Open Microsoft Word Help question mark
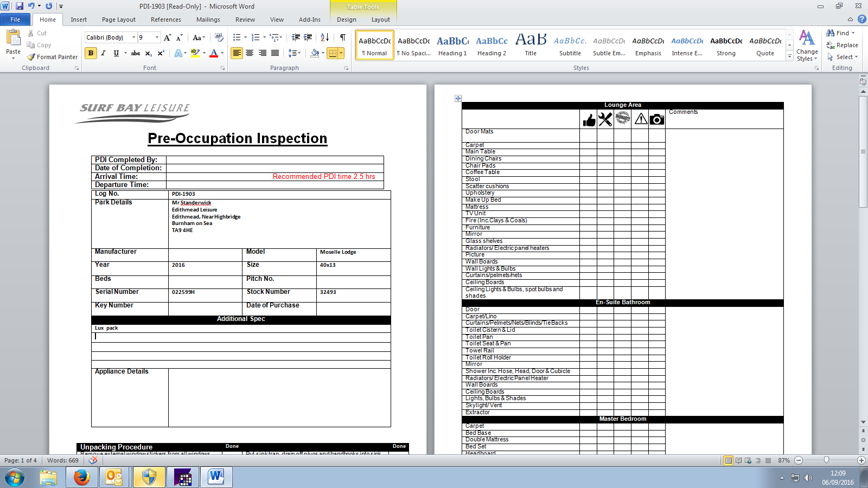This screenshot has width=868, height=488. tap(861, 20)
